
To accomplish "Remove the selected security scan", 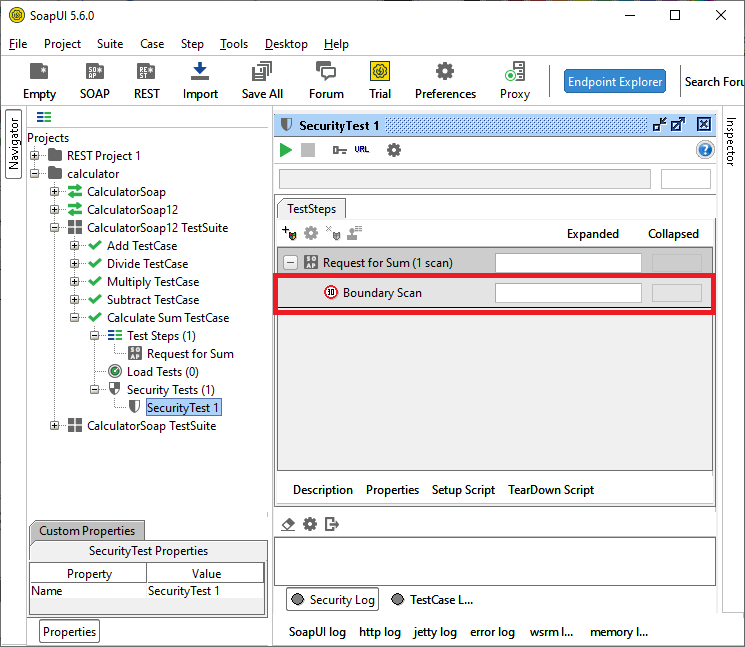I will [x=333, y=233].
